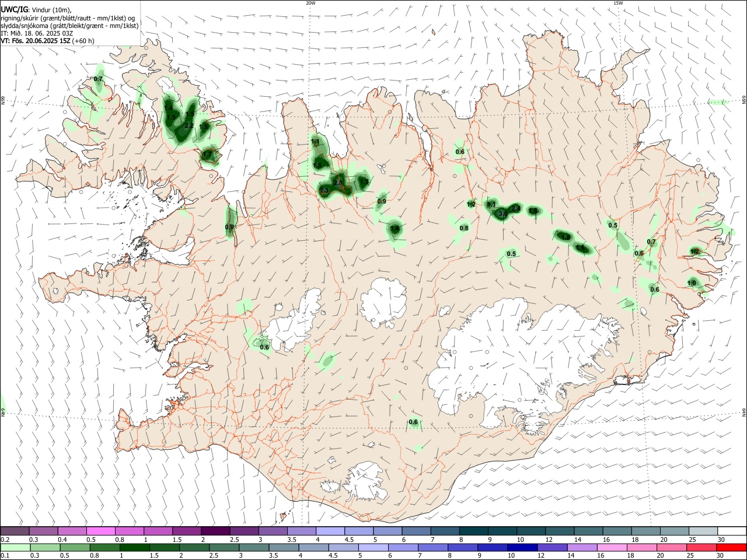Click the 3.0 precipitation maximum value
747x560 pixels.
[x=503, y=215]
